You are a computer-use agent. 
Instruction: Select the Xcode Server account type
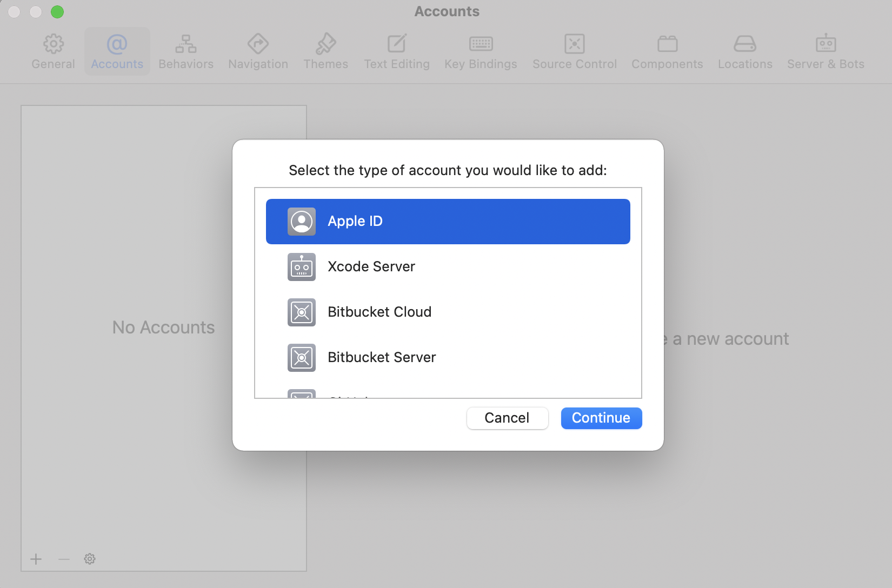coord(448,267)
